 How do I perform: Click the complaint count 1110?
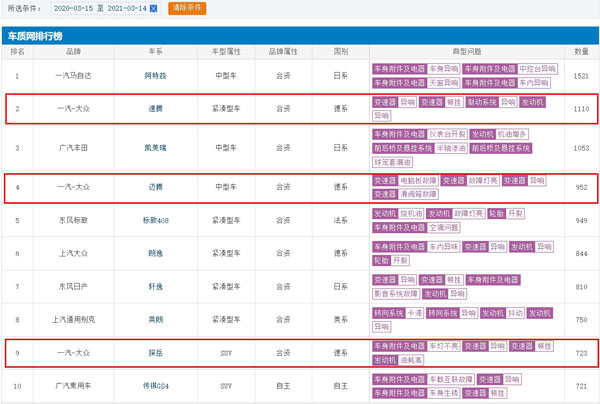pos(581,109)
